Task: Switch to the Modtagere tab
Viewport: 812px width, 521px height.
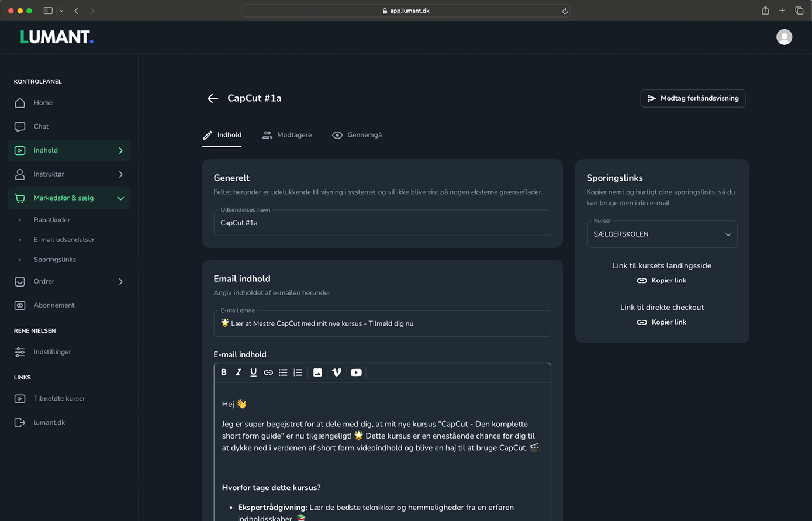Action: pyautogui.click(x=287, y=135)
